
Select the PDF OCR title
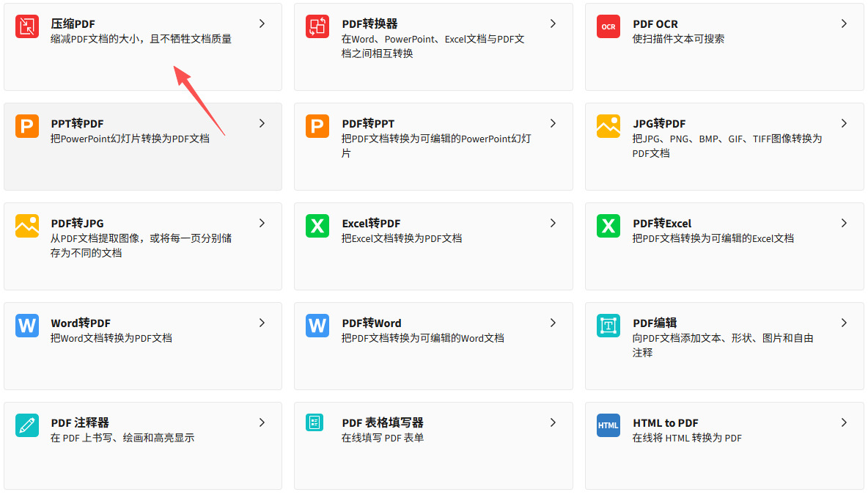[x=655, y=23]
